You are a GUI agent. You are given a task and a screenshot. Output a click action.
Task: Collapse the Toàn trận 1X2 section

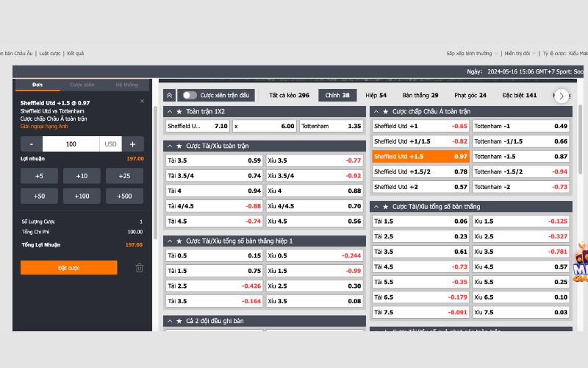click(171, 112)
